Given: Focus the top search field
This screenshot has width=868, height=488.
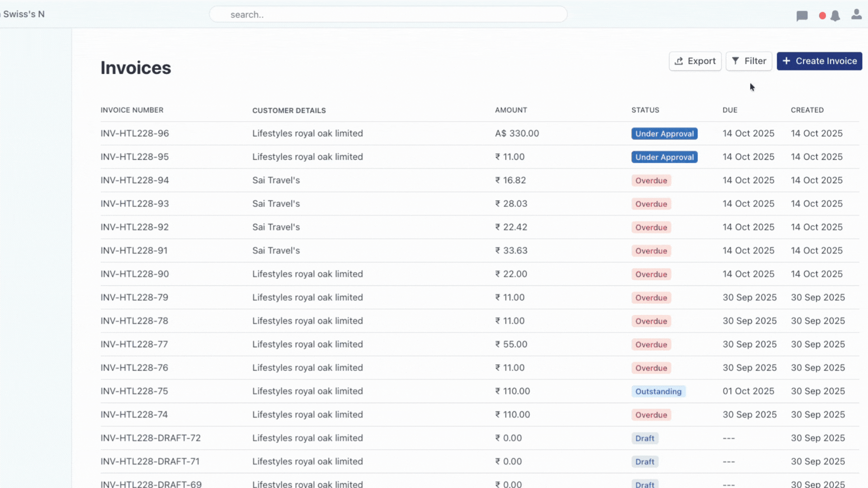Looking at the screenshot, I should tap(388, 14).
